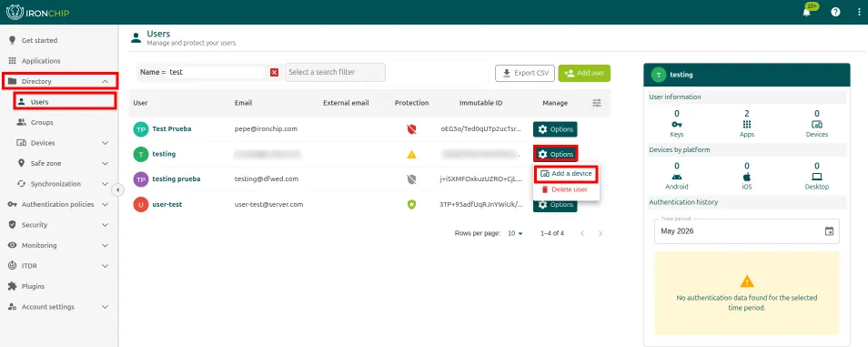Viewport: 868px width, 347px height.
Task: Click the Test Prueba avatar
Action: [x=141, y=129]
